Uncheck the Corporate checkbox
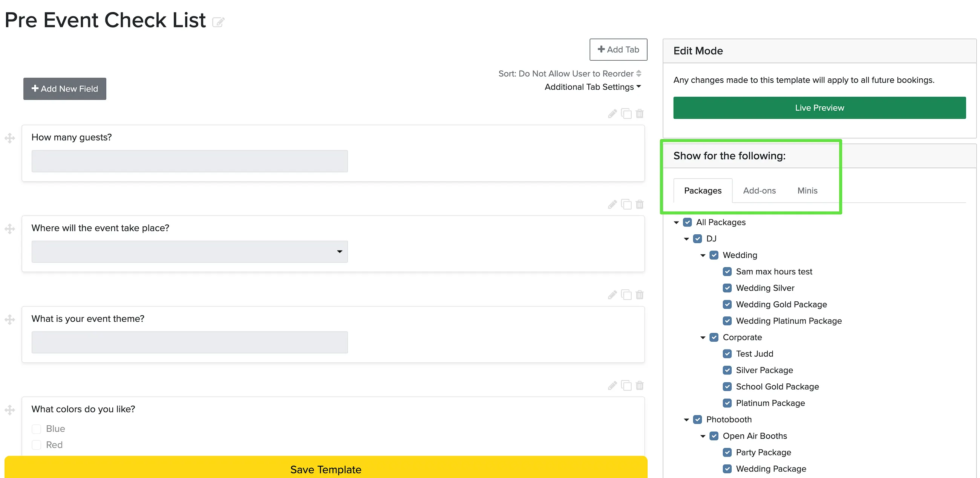The width and height of the screenshot is (980, 478). tap(714, 337)
